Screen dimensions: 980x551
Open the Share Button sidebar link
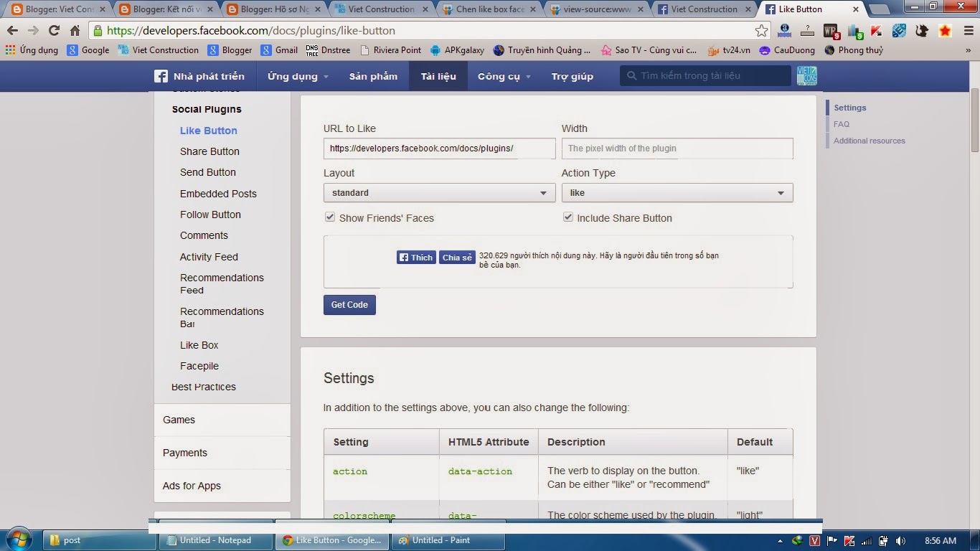pos(209,151)
